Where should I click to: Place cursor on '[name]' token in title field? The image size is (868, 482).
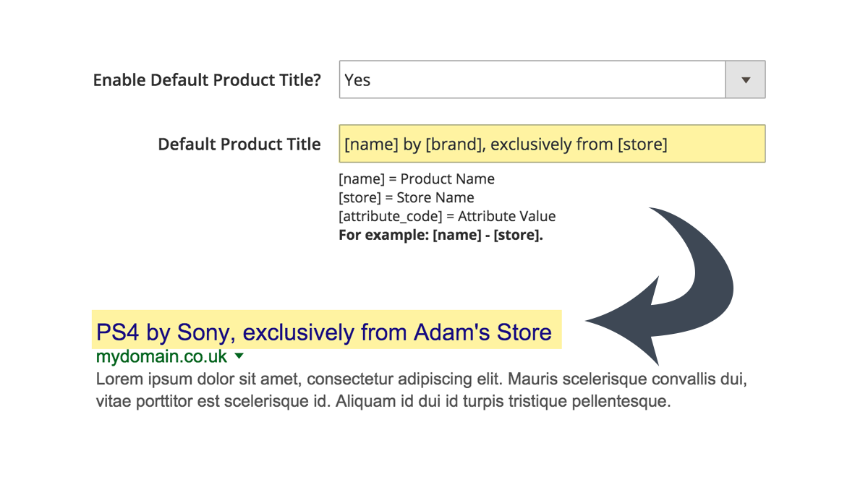click(371, 145)
